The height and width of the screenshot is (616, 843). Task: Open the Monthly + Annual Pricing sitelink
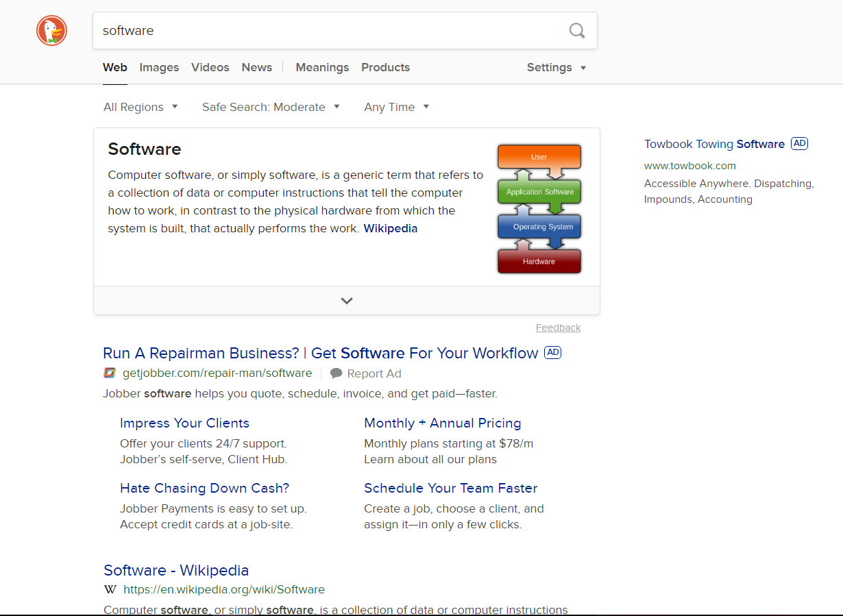pos(443,423)
